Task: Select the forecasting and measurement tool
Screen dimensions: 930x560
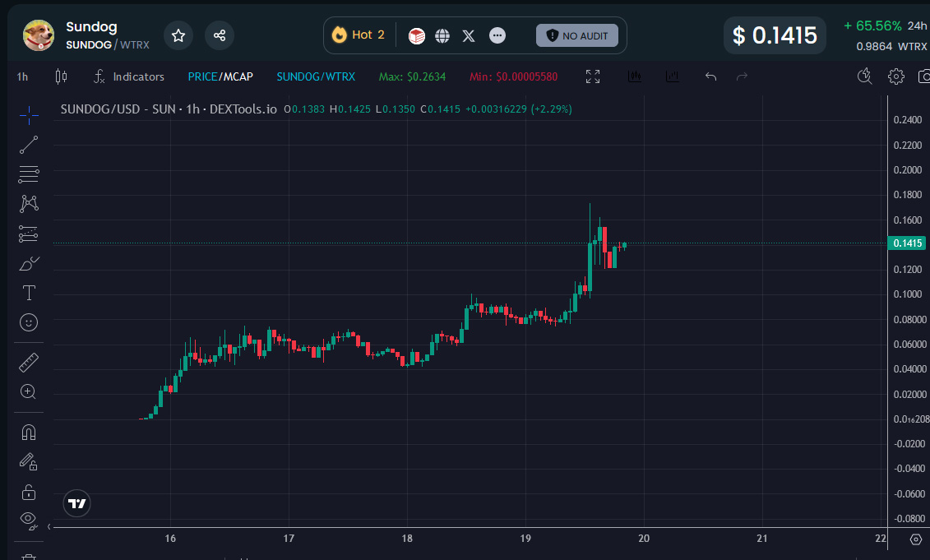Action: pyautogui.click(x=29, y=234)
